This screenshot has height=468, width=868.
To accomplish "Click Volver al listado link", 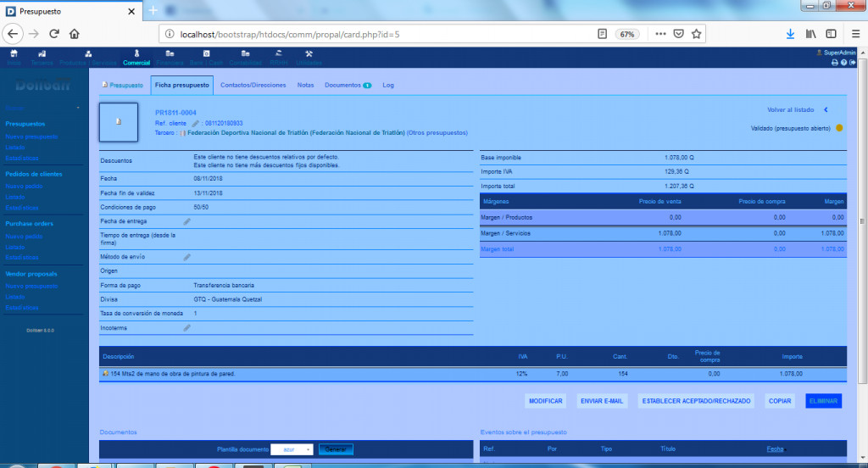I will point(791,109).
